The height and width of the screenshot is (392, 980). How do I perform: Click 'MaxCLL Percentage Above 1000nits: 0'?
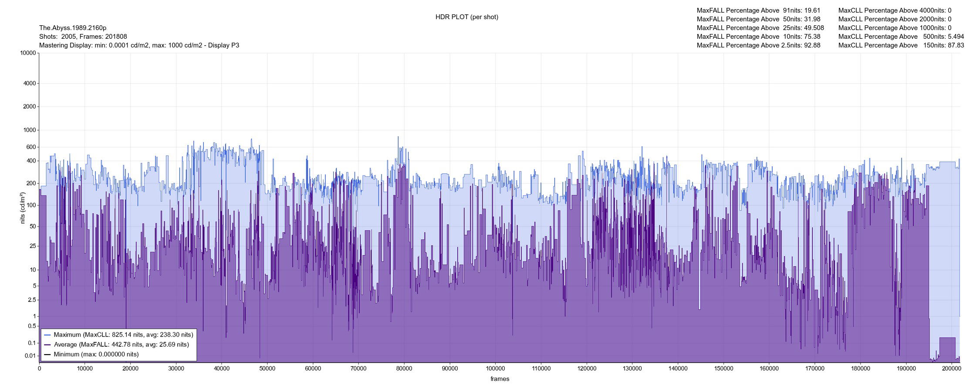[895, 28]
